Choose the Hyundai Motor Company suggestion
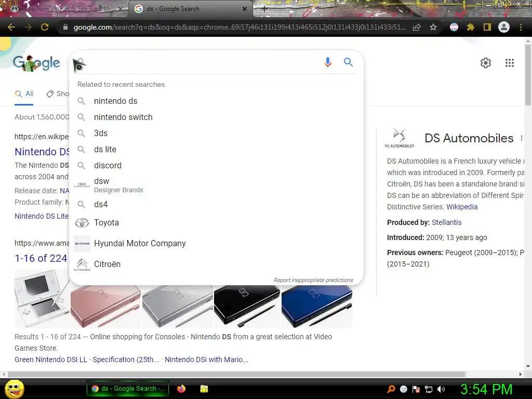 pos(216,243)
